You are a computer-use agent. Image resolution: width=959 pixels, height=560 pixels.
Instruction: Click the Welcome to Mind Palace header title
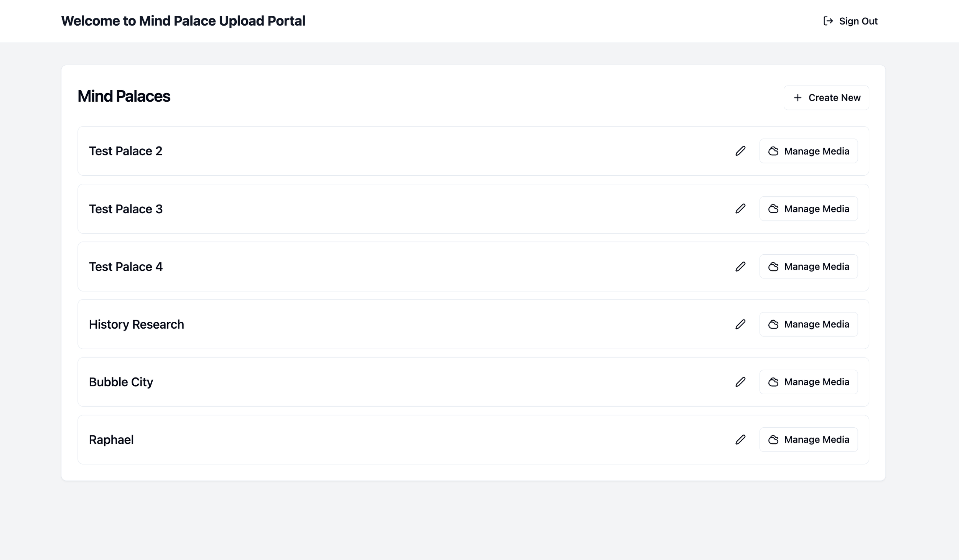(183, 21)
